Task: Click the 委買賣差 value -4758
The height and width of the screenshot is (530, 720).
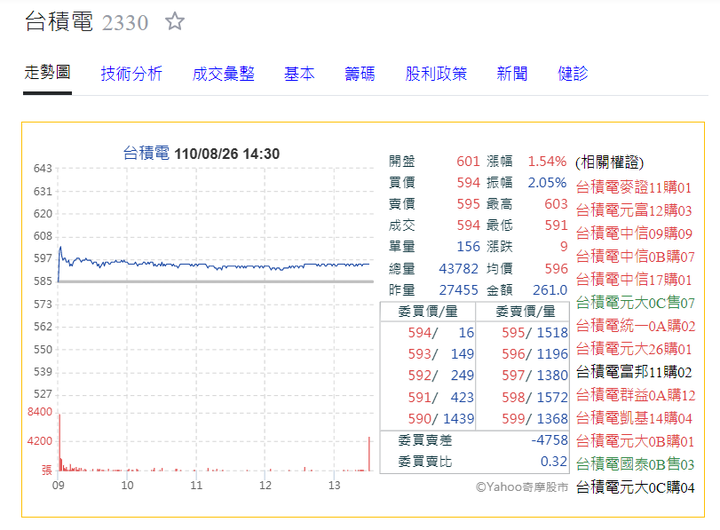Action: [550, 440]
